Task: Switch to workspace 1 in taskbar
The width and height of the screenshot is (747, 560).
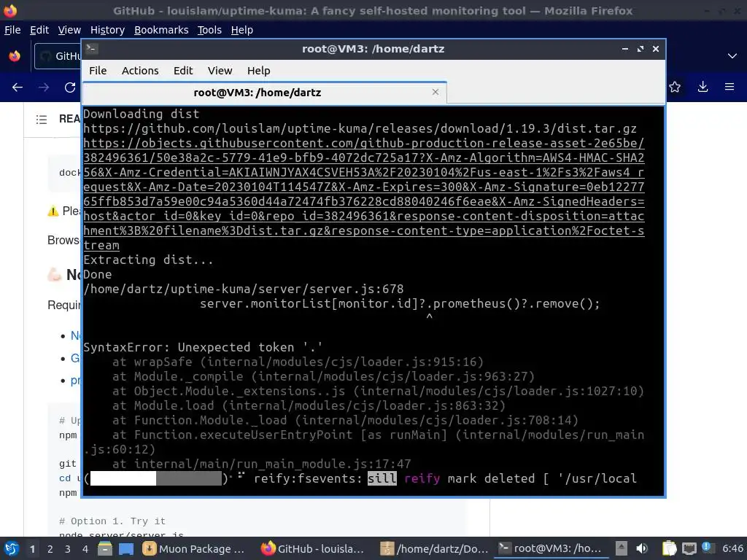Action: click(32, 549)
